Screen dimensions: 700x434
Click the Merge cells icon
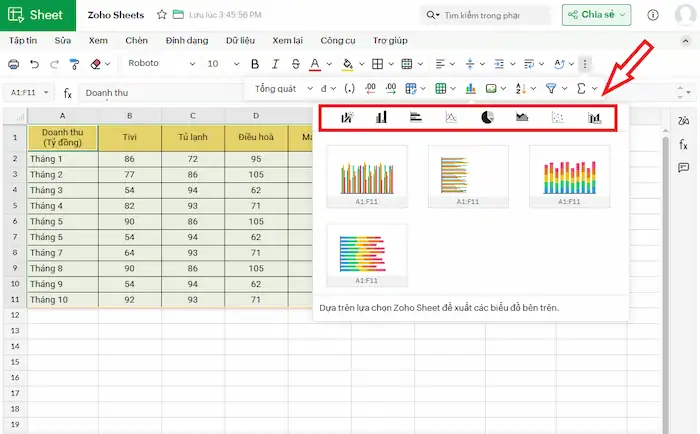(407, 64)
